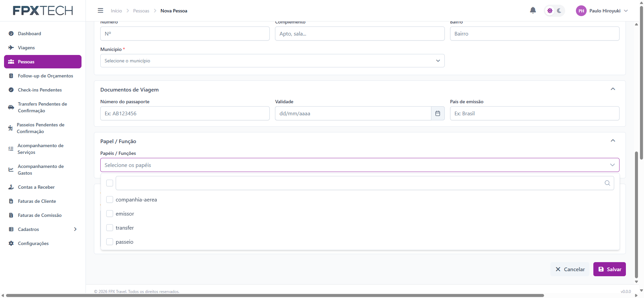Check the transfer option
Image resolution: width=644 pixels, height=298 pixels.
click(110, 228)
